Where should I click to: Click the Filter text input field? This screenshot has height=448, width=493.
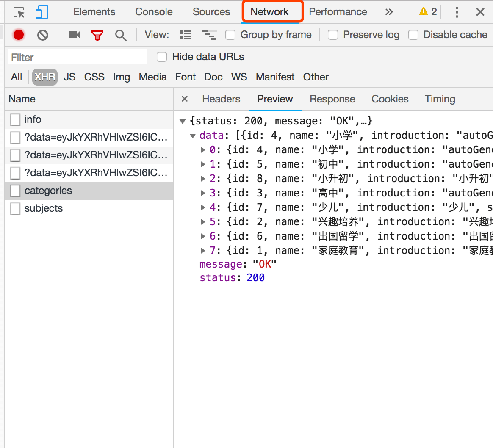(x=78, y=57)
